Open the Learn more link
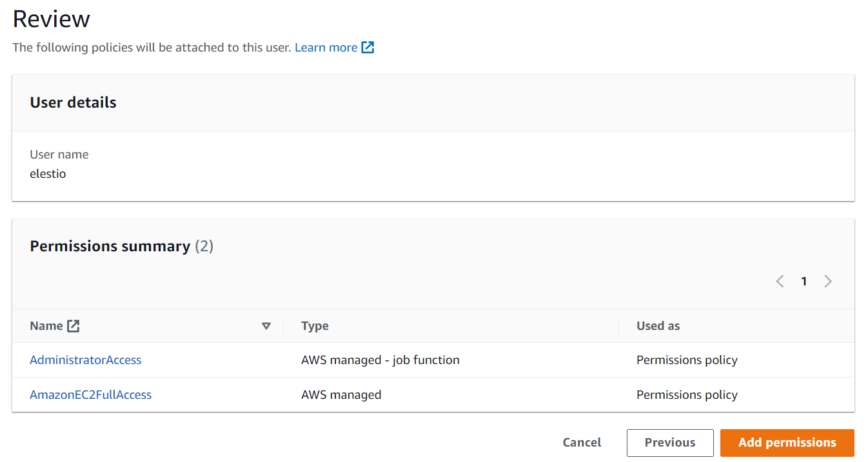 click(326, 48)
